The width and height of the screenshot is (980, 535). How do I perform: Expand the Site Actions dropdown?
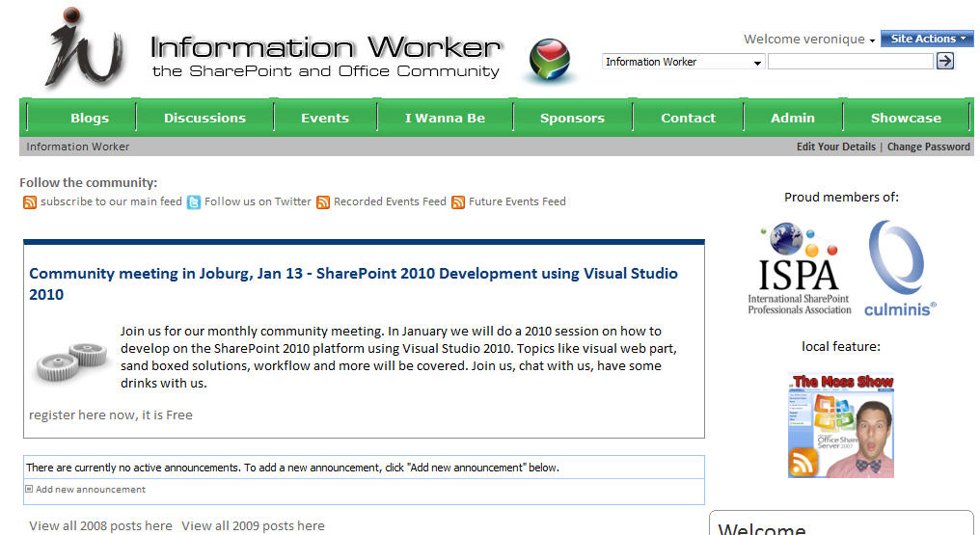927,39
